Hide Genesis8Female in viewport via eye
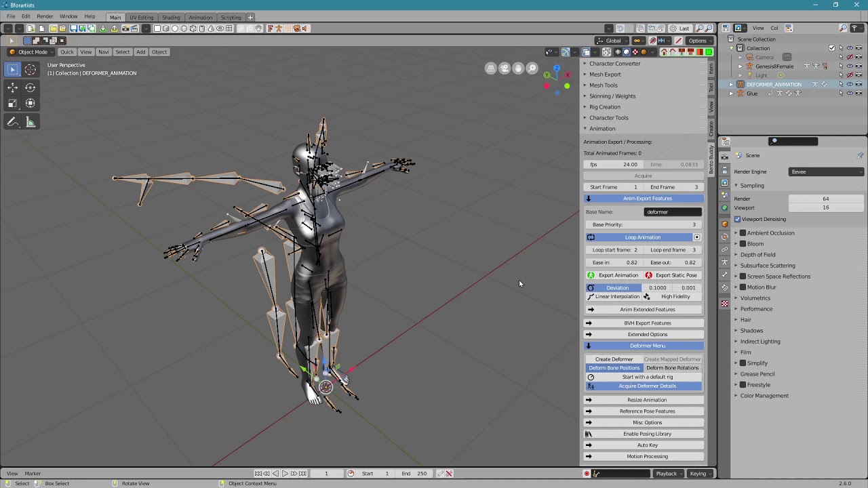This screenshot has width=868, height=488. (850, 66)
